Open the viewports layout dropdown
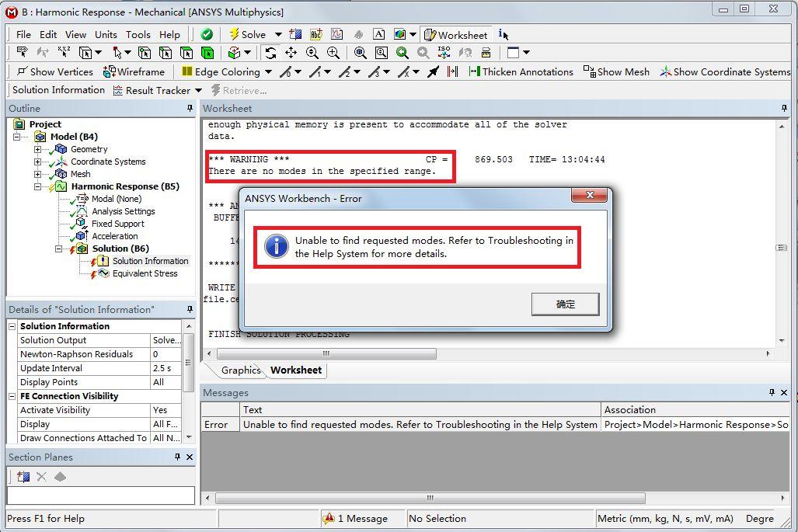 coord(526,53)
